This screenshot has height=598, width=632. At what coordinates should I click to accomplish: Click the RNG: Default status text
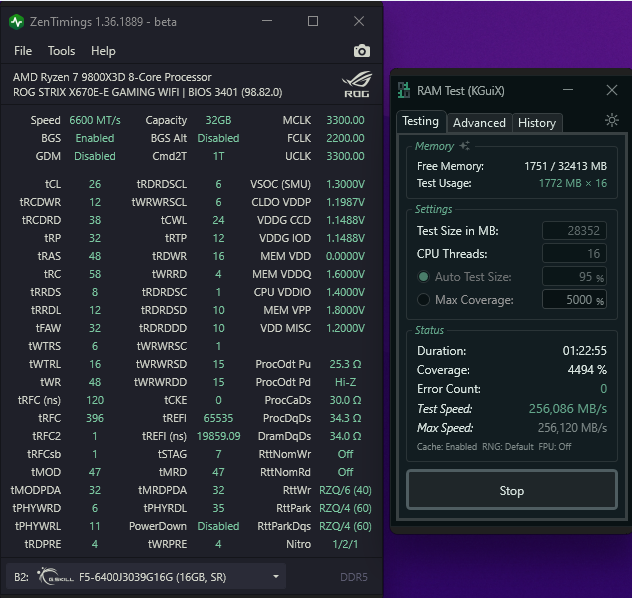(x=507, y=446)
